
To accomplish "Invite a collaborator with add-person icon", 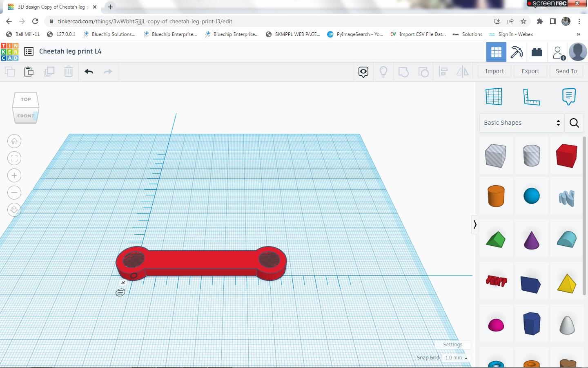I will (x=559, y=53).
